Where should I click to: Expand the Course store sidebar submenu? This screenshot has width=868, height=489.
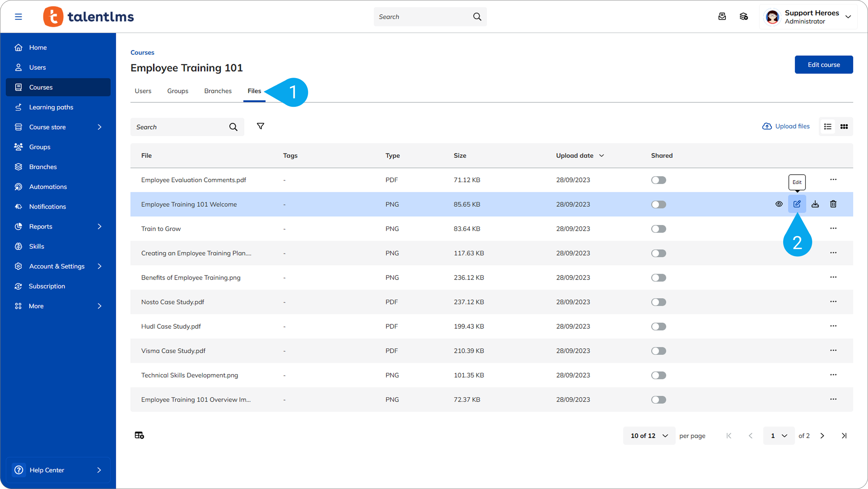(99, 127)
